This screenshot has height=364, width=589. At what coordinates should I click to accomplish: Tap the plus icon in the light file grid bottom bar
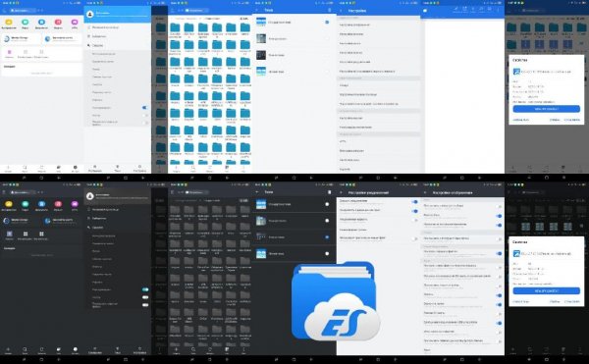[x=176, y=168]
